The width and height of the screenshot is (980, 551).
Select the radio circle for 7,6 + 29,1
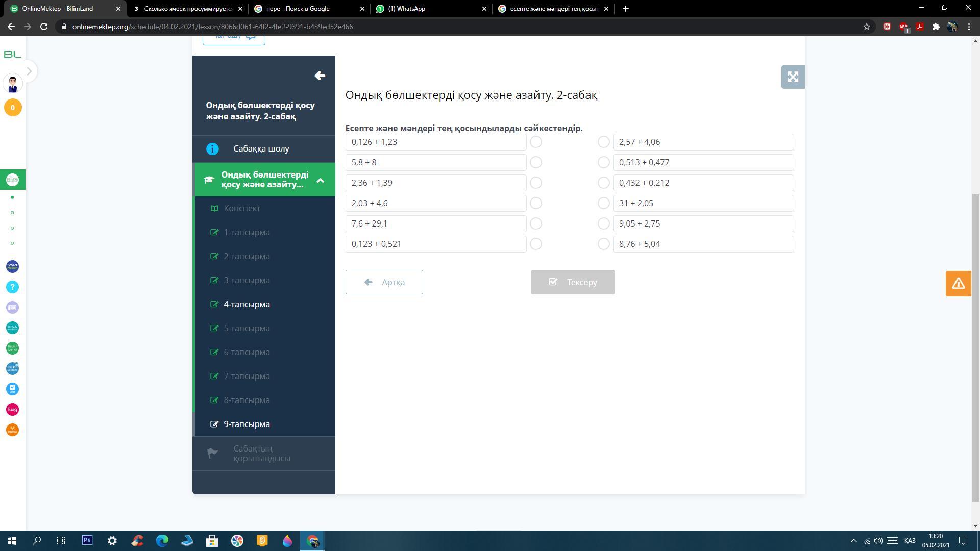536,223
